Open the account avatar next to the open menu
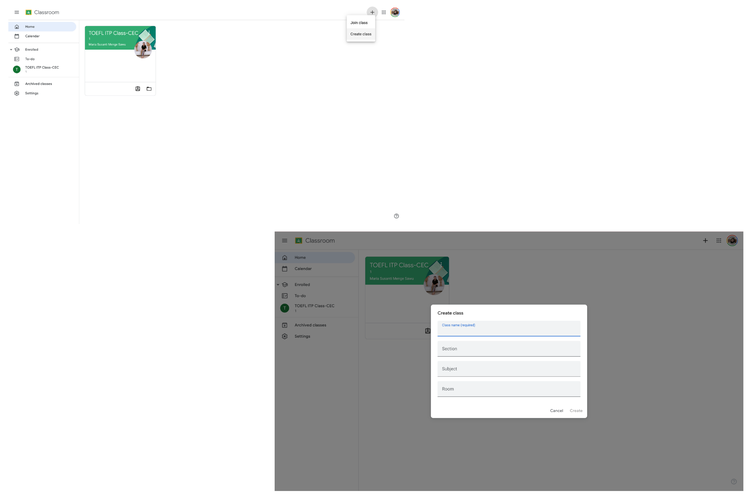This screenshot has height=500, width=750. point(395,12)
